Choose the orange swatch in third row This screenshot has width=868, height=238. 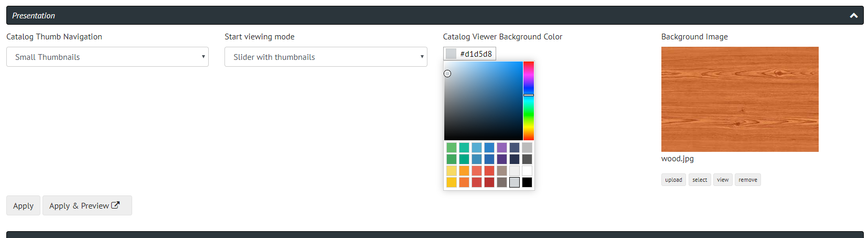464,171
